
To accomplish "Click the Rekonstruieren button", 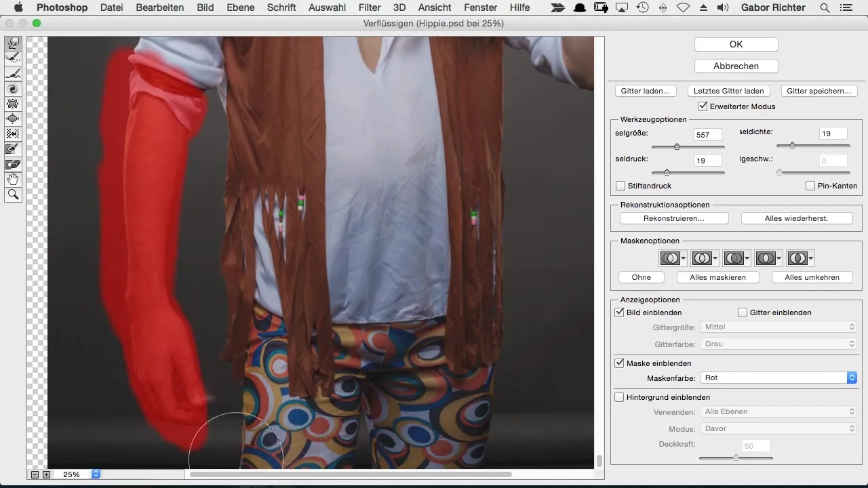I will coord(674,219).
